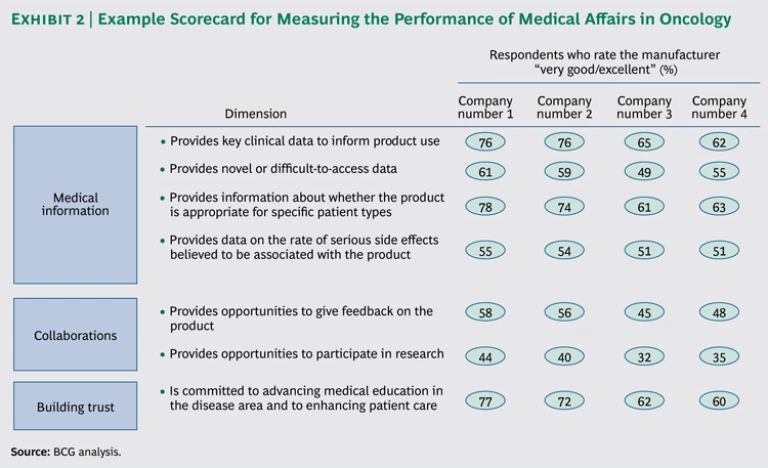The width and height of the screenshot is (768, 468).
Task: Select the Company number 2 column header
Action: coord(564,107)
